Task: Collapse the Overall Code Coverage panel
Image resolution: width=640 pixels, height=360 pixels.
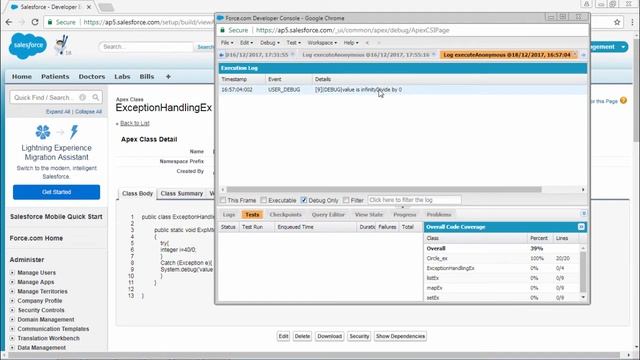Action: point(581,227)
